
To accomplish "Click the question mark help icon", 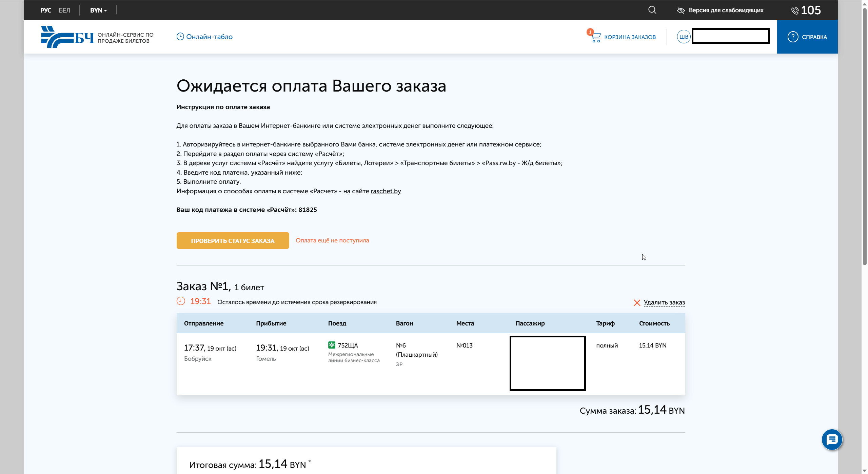I will pyautogui.click(x=793, y=37).
